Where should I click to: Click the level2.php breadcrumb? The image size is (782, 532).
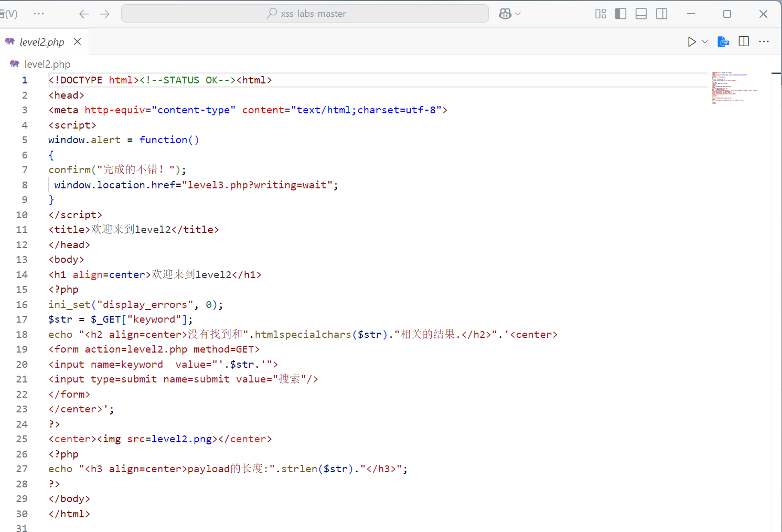click(x=47, y=64)
